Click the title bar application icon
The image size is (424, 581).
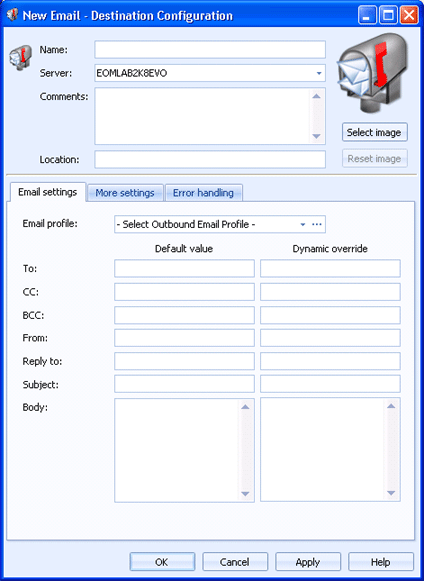pos(12,15)
